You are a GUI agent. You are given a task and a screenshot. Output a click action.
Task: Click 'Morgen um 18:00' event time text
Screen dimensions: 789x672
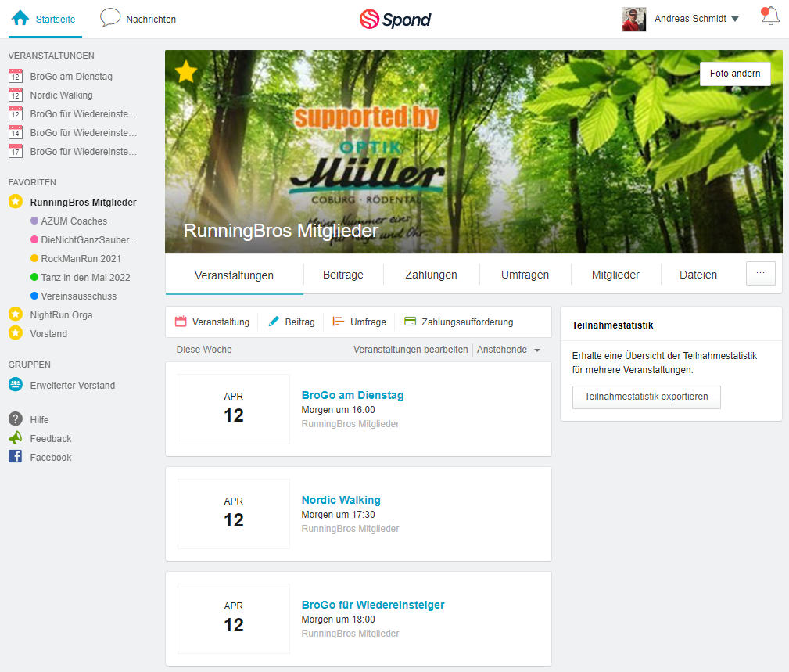click(338, 619)
